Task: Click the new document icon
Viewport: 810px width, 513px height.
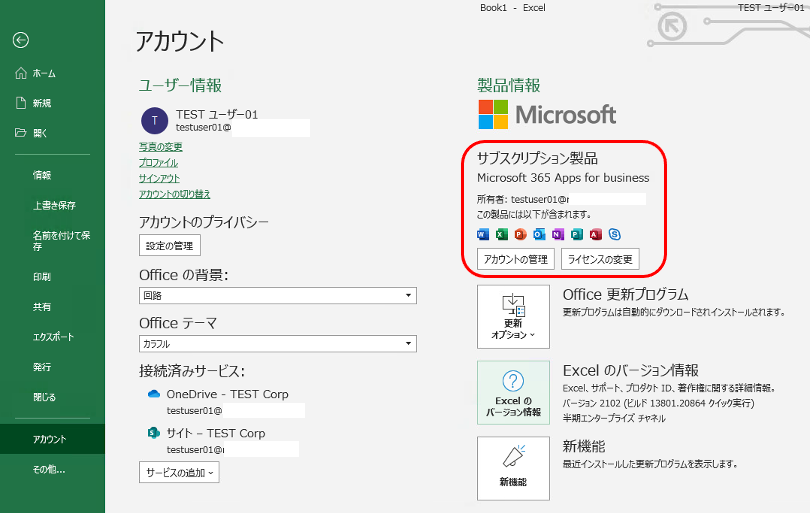Action: [x=21, y=103]
